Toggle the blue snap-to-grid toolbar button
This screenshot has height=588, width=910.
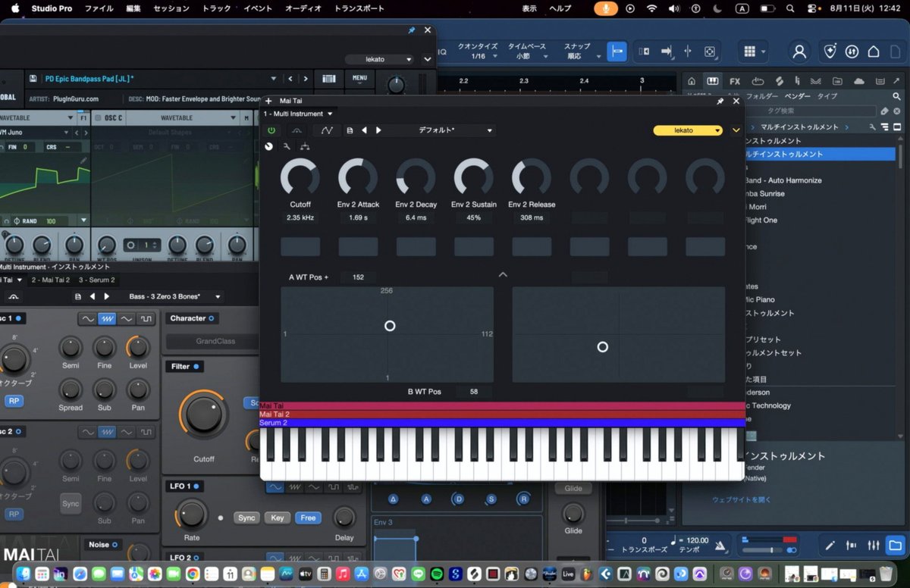[x=618, y=52]
